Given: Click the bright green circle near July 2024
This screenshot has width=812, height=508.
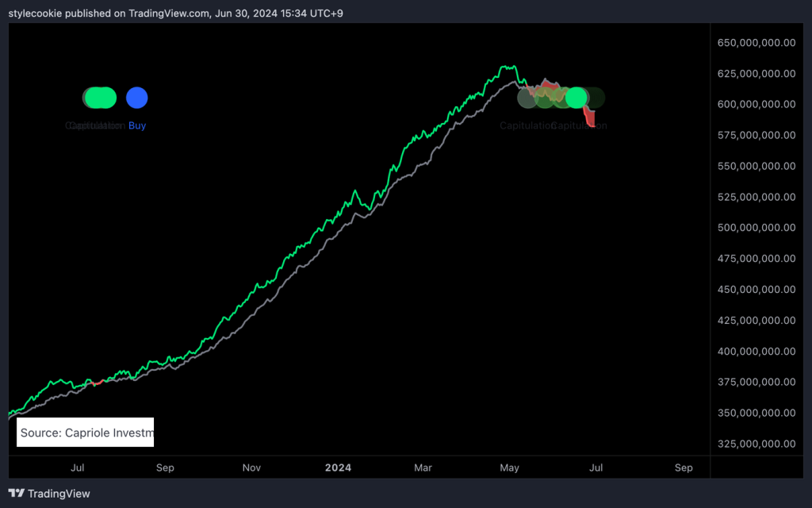Looking at the screenshot, I should pos(576,98).
